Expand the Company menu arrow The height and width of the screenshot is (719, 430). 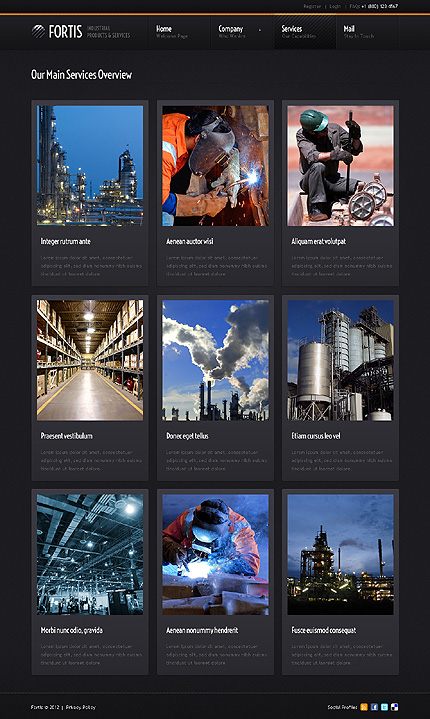[x=260, y=30]
